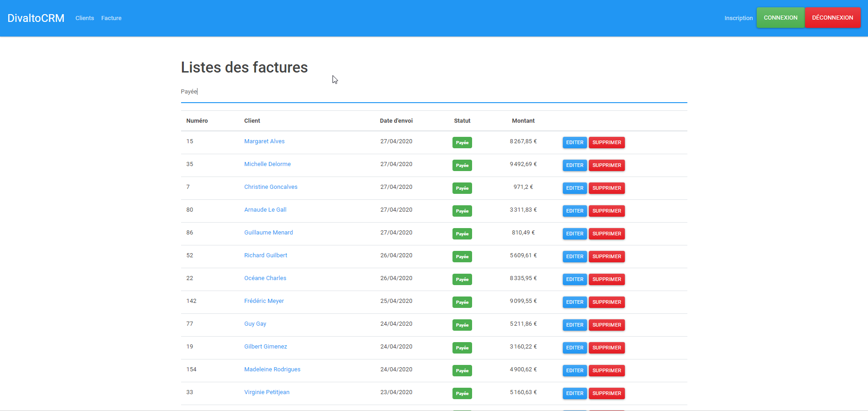Open client Michelle Delorme

pyautogui.click(x=267, y=164)
